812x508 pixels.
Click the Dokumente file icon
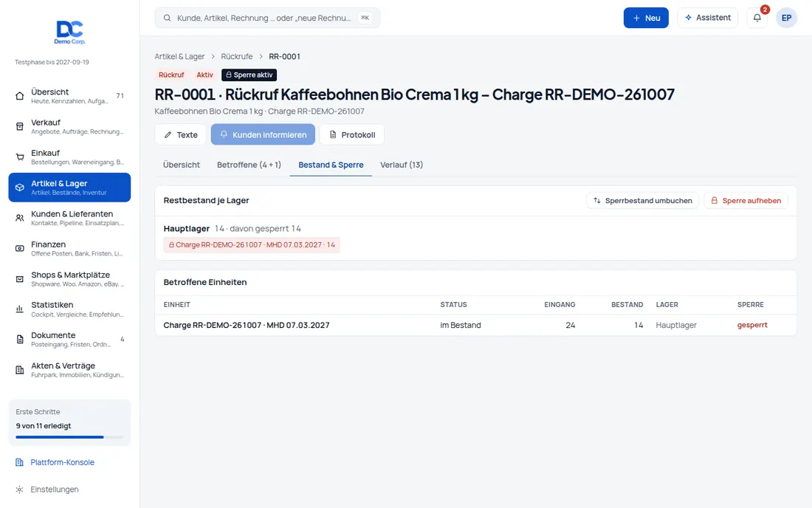point(20,340)
